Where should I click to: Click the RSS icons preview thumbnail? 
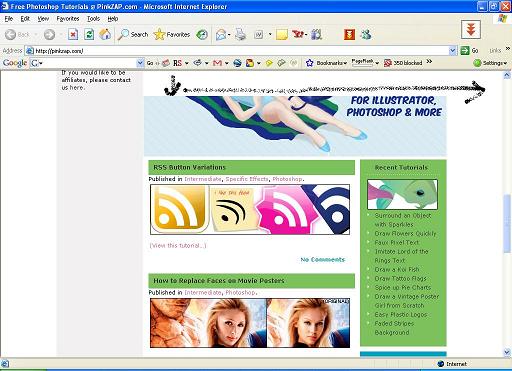coord(250,209)
